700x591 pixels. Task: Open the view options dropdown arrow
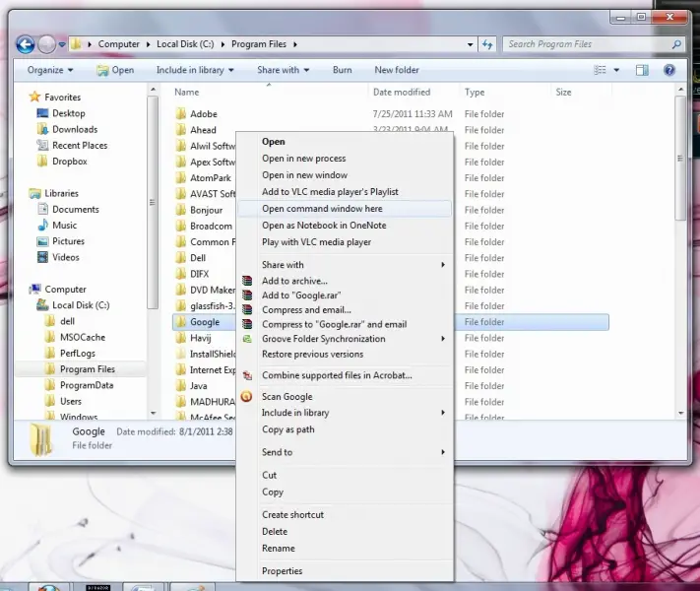coord(616,70)
